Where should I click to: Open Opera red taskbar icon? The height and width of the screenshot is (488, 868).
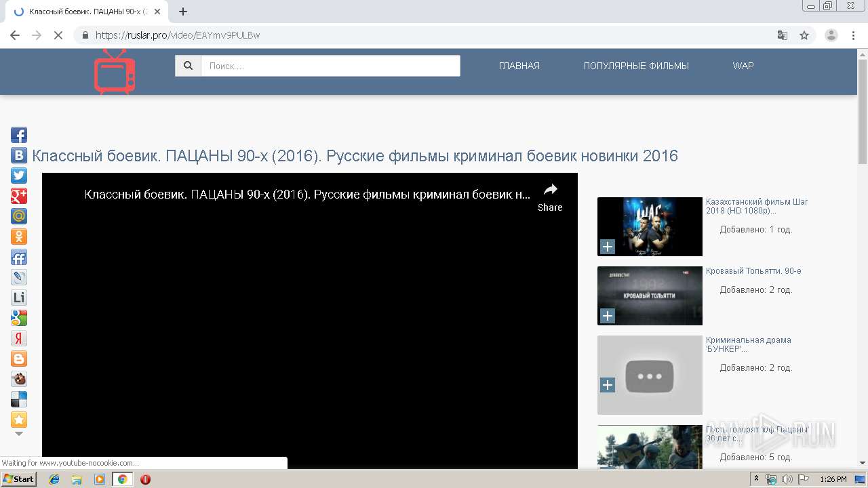[145, 479]
